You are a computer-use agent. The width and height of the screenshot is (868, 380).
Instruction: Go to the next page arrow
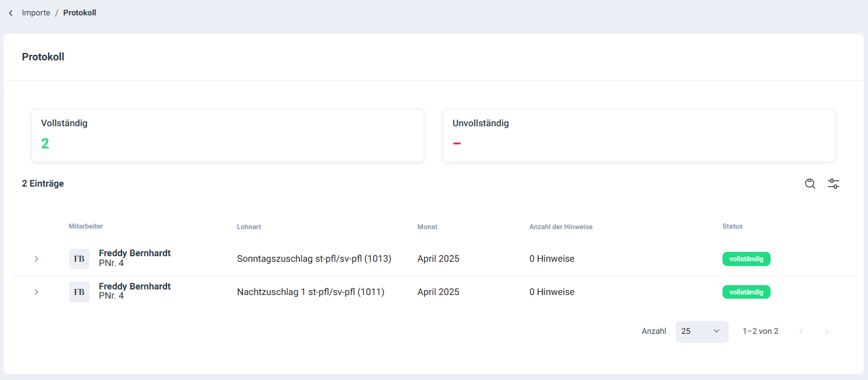[827, 331]
